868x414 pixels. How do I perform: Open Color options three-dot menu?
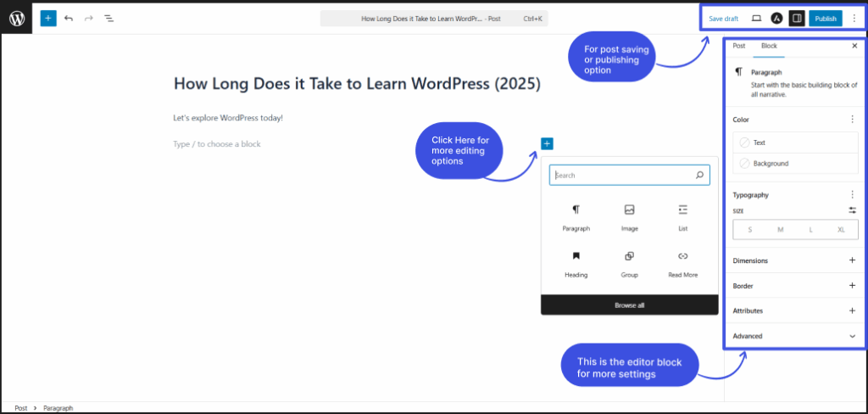pyautogui.click(x=852, y=119)
